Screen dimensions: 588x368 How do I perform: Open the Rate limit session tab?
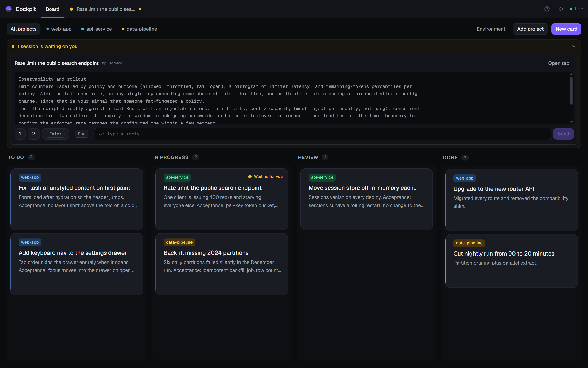click(x=105, y=9)
